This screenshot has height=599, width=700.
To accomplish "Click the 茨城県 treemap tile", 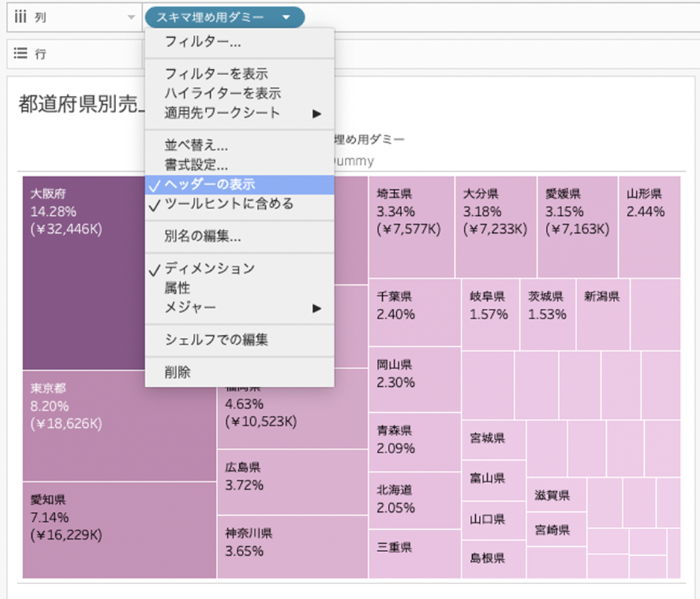I will pyautogui.click(x=548, y=315).
